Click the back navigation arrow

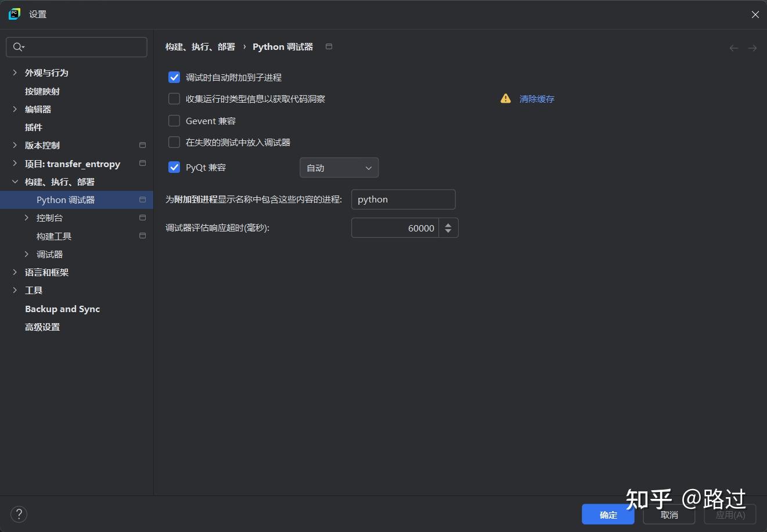click(734, 48)
